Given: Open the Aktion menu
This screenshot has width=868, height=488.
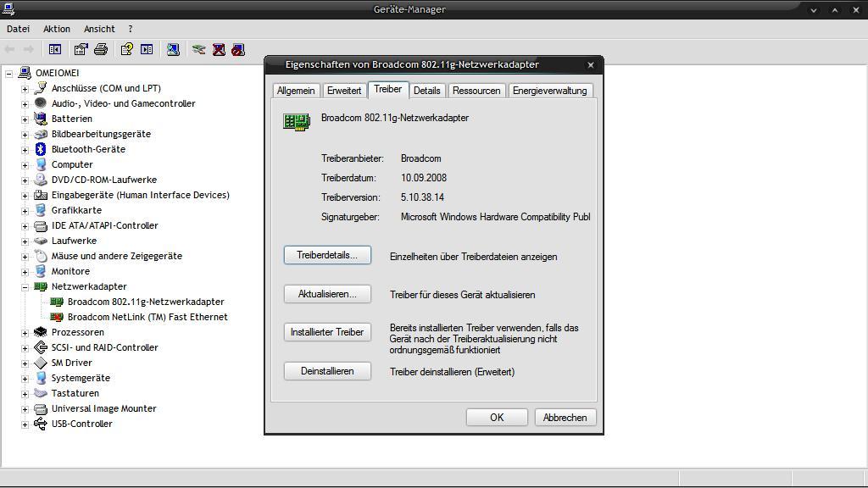Looking at the screenshot, I should point(57,29).
